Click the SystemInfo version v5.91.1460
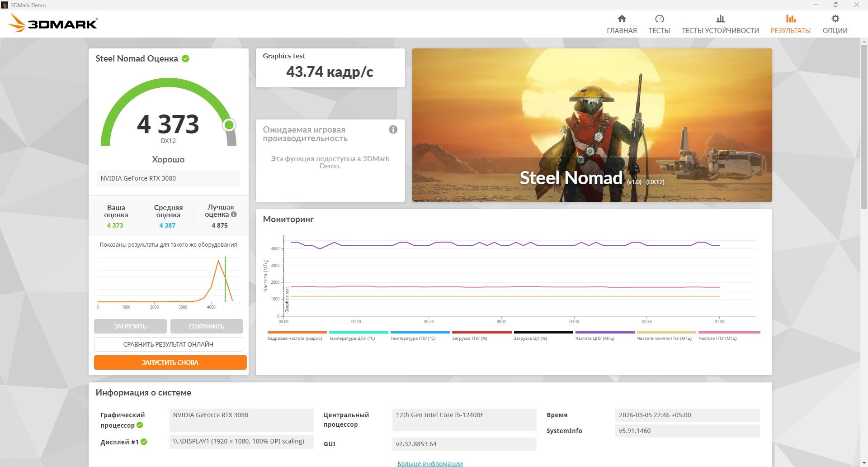 pos(687,431)
